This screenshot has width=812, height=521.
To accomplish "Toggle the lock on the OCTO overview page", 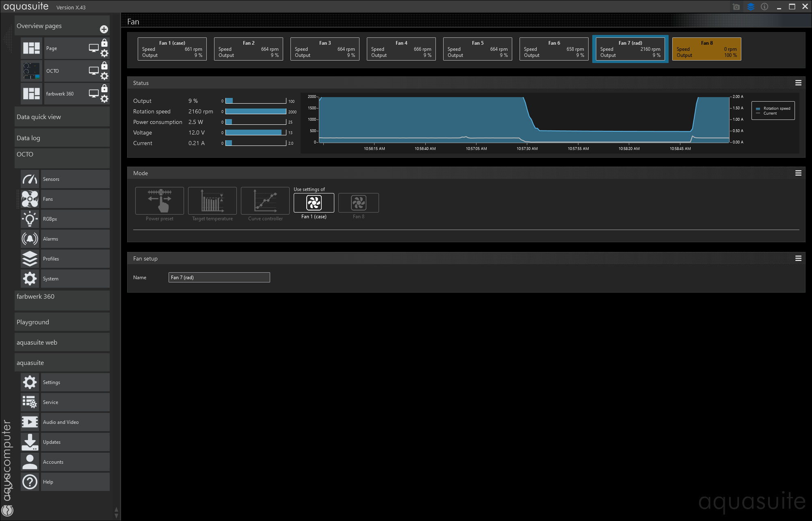I will (x=104, y=66).
